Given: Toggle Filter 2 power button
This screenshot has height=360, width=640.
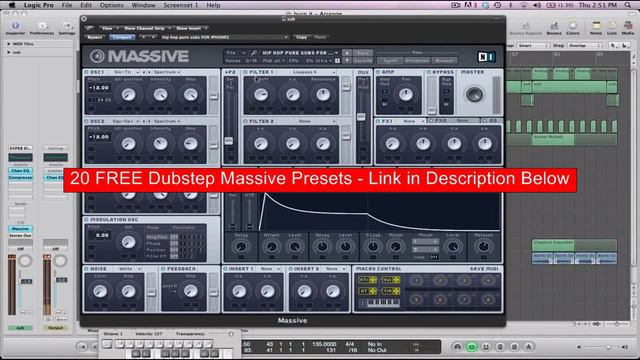Looking at the screenshot, I should tap(245, 122).
